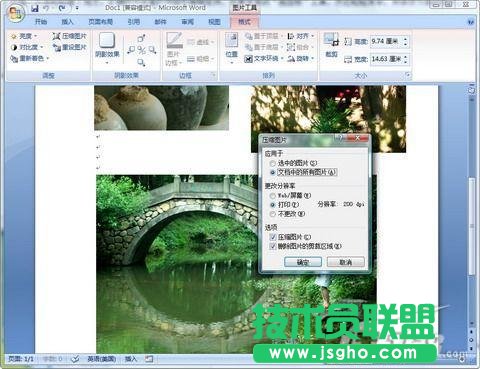This screenshot has height=369, width=480.
Task: Select the tree shadows picture at top right
Action: [328, 110]
